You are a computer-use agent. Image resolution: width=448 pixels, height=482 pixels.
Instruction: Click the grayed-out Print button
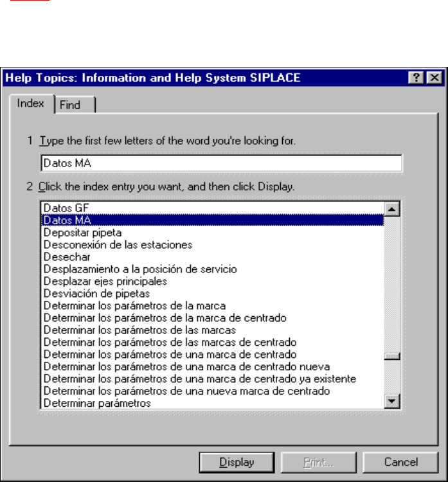319,462
